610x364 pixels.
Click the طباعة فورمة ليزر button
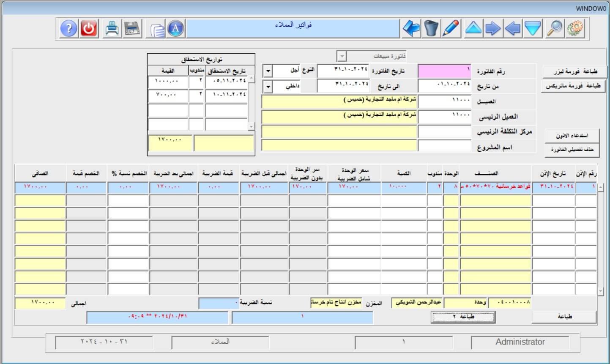(x=574, y=72)
